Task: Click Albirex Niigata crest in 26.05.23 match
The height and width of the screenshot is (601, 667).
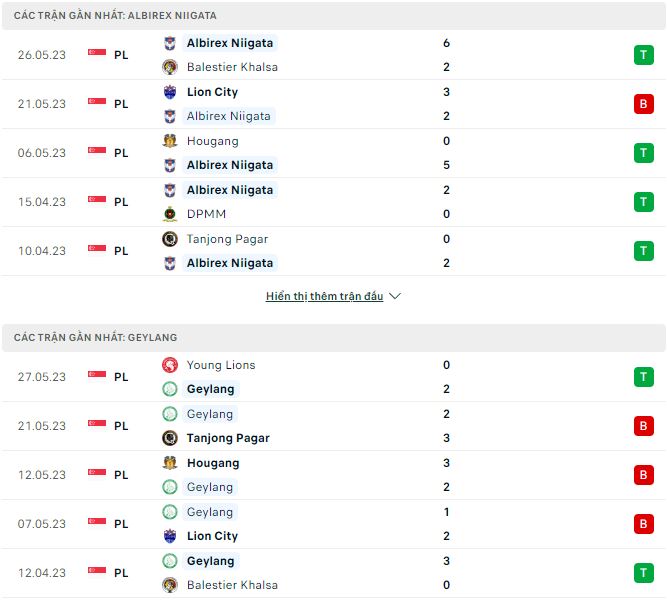Action: tap(170, 43)
